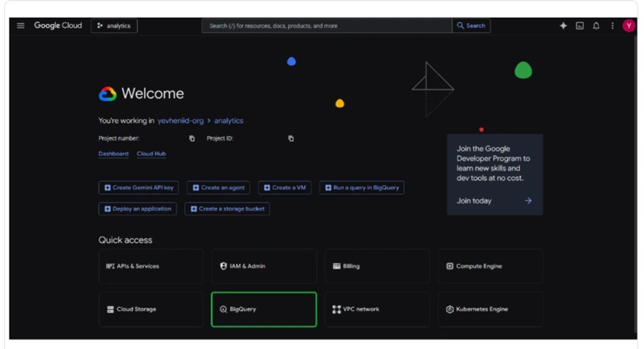Click Create an agent
Image resolution: width=644 pixels, height=349 pixels.
click(x=218, y=187)
